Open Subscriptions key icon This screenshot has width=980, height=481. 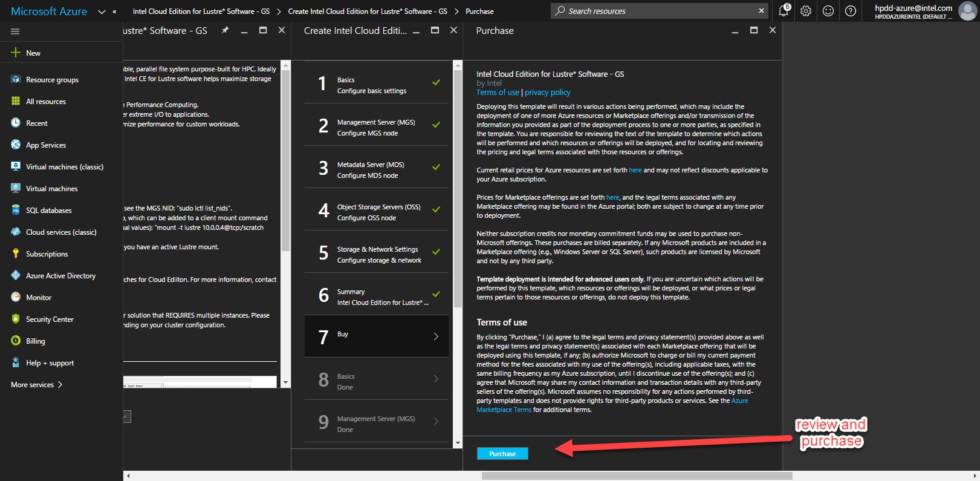[x=16, y=254]
